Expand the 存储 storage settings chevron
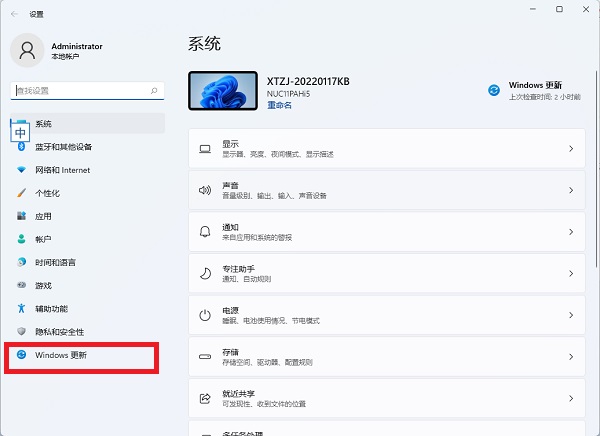Image resolution: width=600 pixels, height=436 pixels. tap(570, 356)
